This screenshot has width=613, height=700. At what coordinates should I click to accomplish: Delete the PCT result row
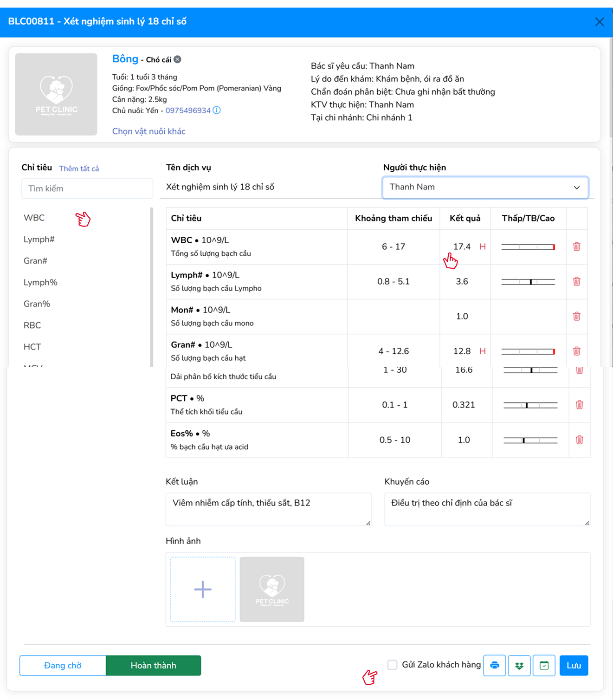pos(579,405)
